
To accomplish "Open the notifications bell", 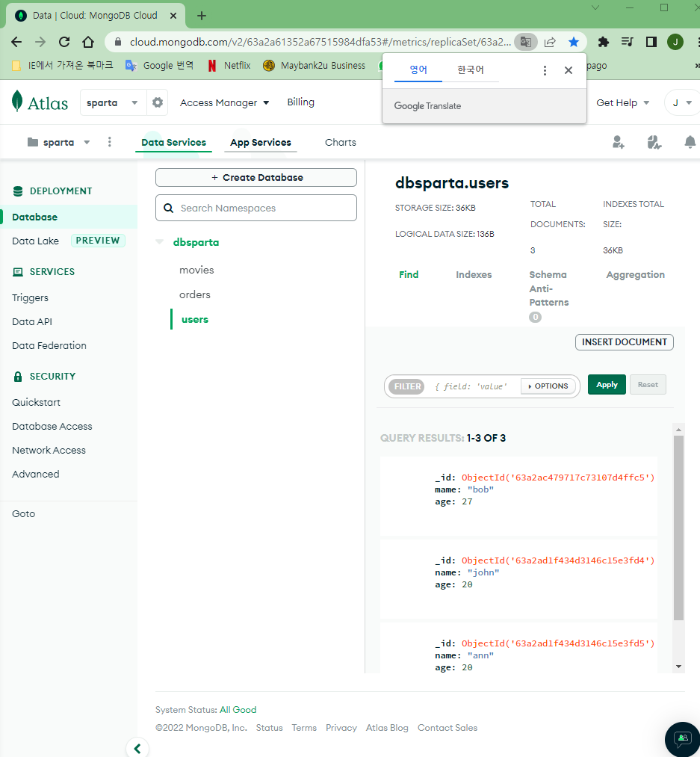I will point(690,142).
